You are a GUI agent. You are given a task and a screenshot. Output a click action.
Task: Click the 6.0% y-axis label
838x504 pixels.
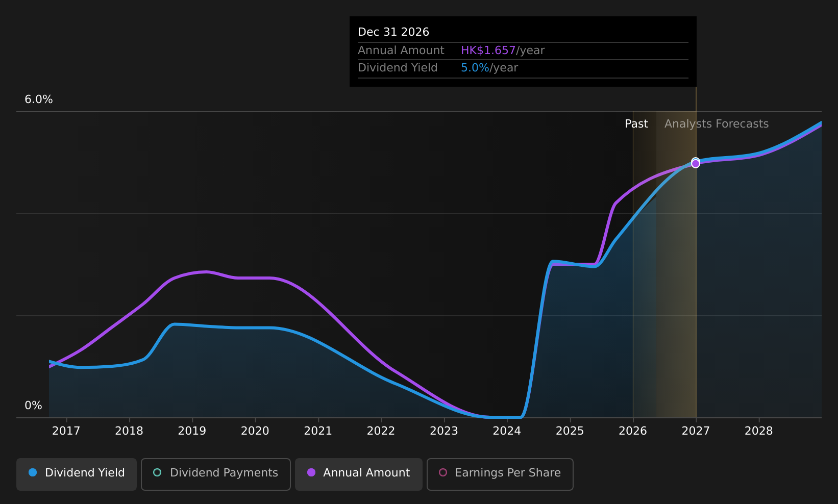tap(39, 99)
